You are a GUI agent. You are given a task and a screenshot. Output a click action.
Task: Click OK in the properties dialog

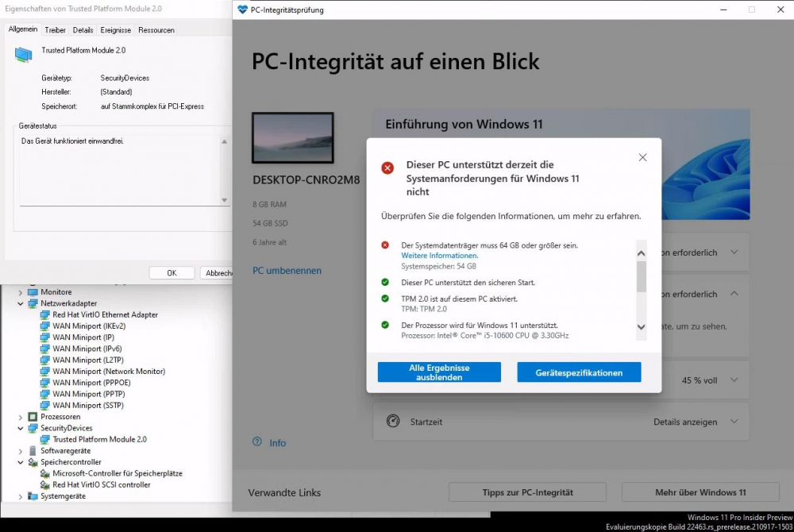click(x=172, y=273)
